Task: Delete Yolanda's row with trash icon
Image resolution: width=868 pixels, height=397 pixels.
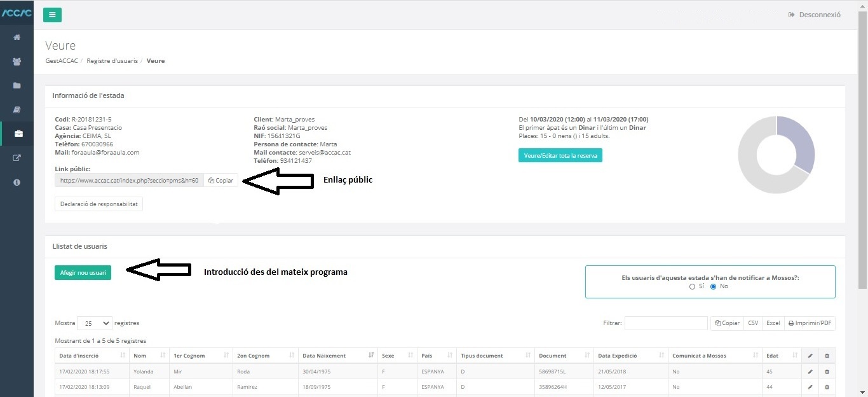Action: [x=827, y=371]
